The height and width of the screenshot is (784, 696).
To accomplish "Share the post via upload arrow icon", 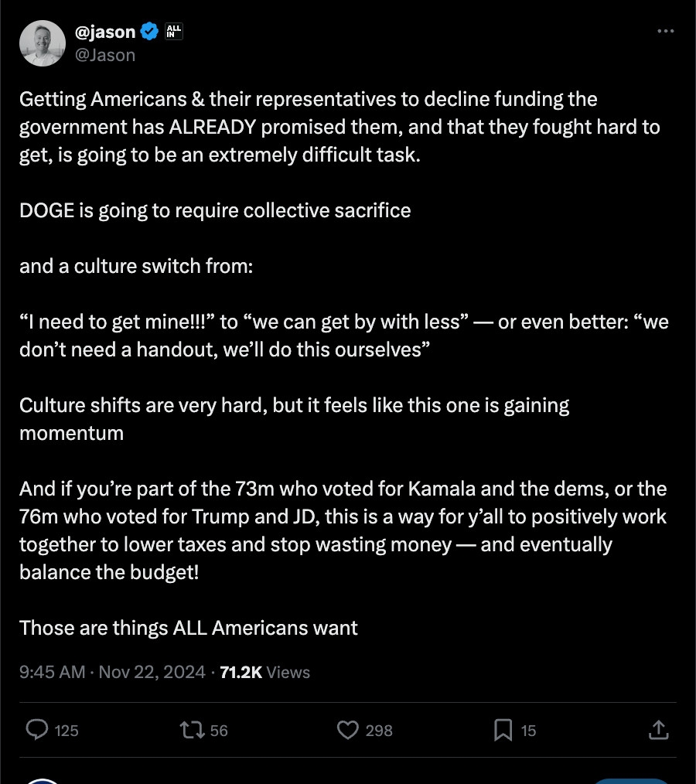I will tap(658, 730).
